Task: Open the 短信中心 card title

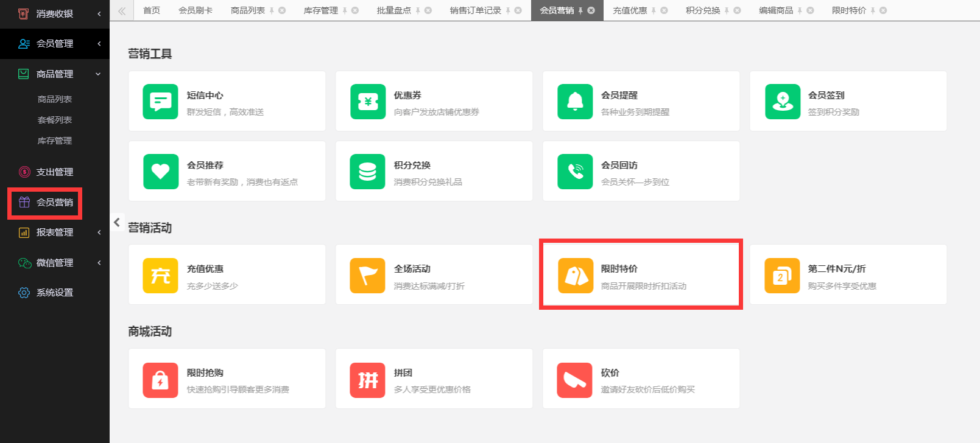Action: click(205, 96)
